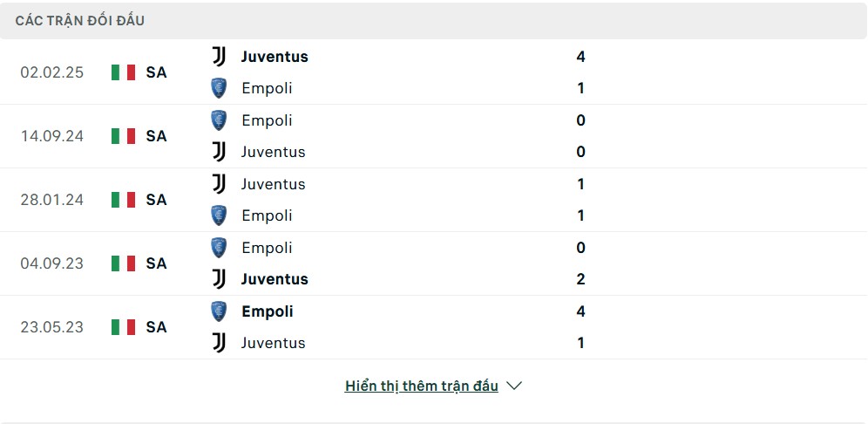Click Empoli crest in 02.02.25 match
This screenshot has width=868, height=424.
point(219,88)
